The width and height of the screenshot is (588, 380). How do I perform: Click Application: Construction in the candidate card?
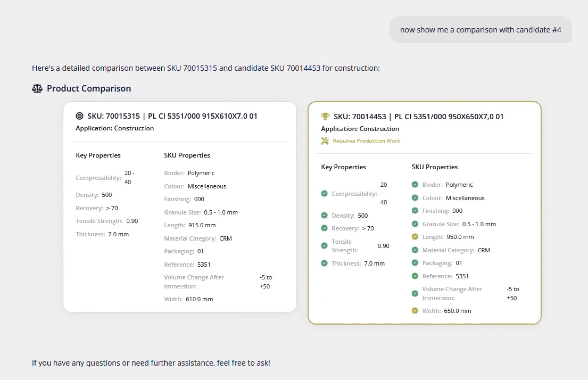[360, 129]
